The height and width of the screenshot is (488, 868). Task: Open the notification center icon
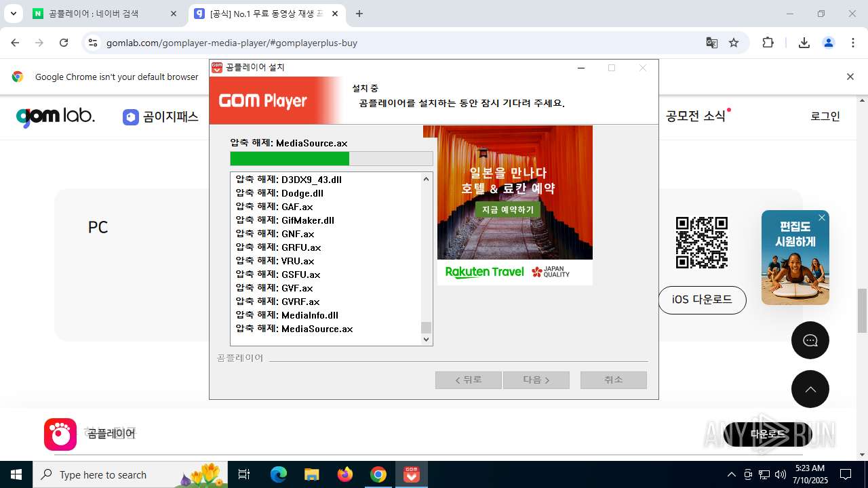846,474
